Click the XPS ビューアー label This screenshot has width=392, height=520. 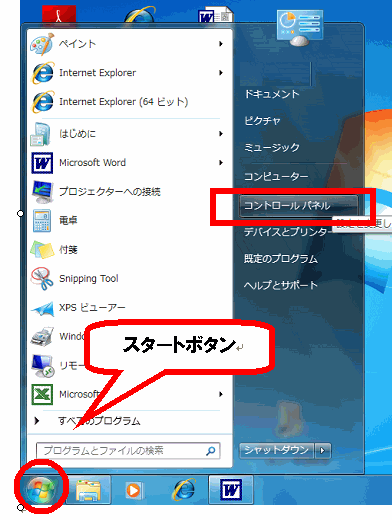point(92,307)
